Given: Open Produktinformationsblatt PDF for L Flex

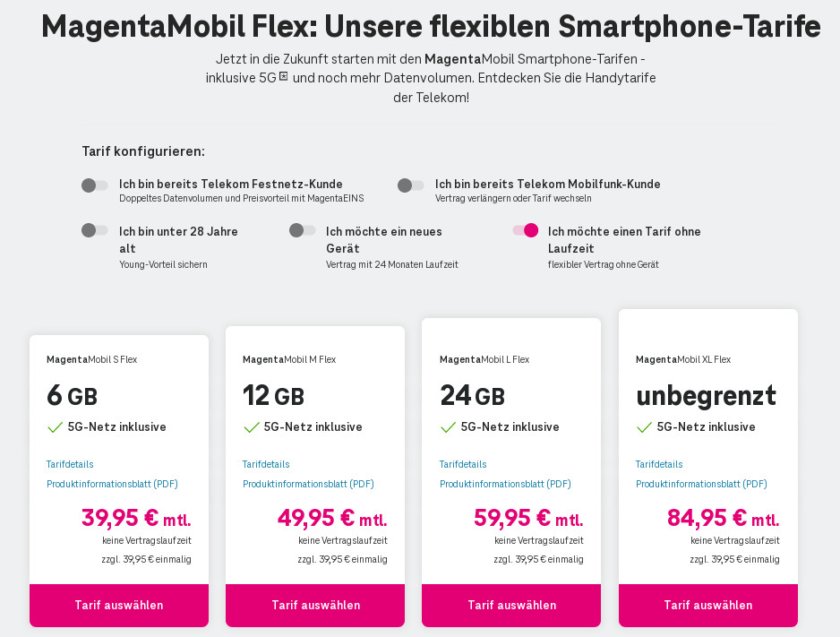Looking at the screenshot, I should [x=505, y=484].
